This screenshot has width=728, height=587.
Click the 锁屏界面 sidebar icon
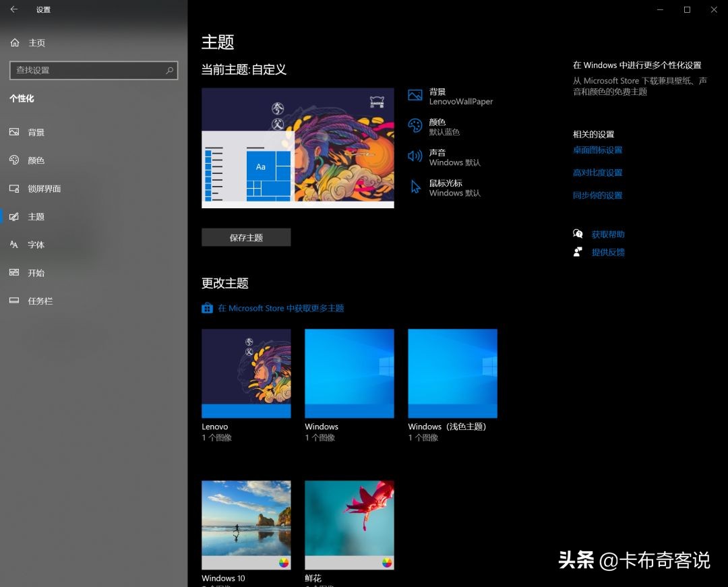[x=14, y=189]
